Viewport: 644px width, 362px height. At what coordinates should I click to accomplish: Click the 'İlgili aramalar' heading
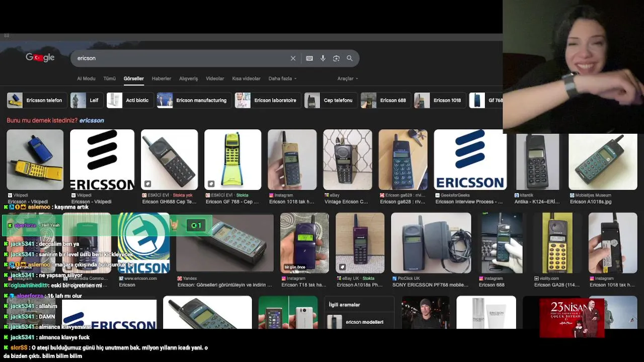[344, 305]
